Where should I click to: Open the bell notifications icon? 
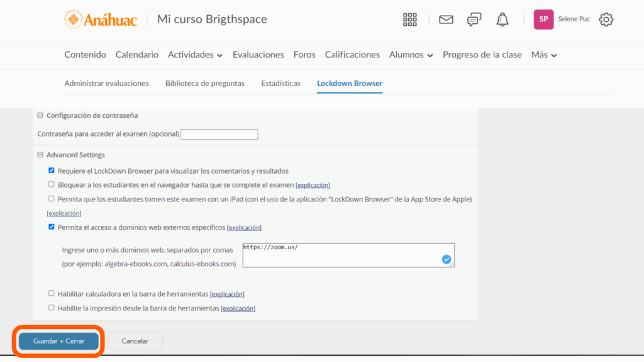pos(502,20)
